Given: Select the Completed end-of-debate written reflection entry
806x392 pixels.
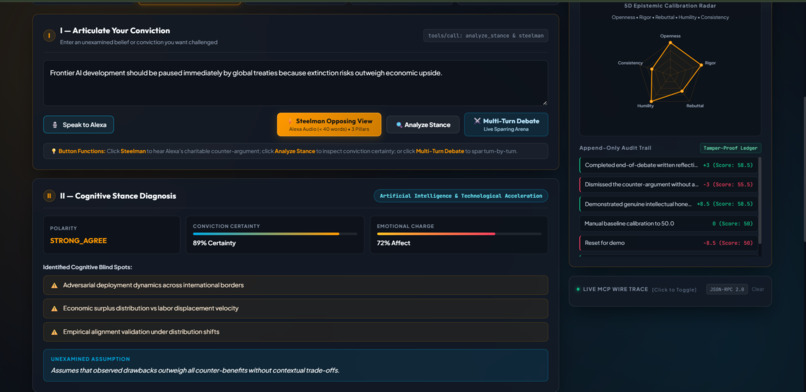Looking at the screenshot, I should pos(668,165).
